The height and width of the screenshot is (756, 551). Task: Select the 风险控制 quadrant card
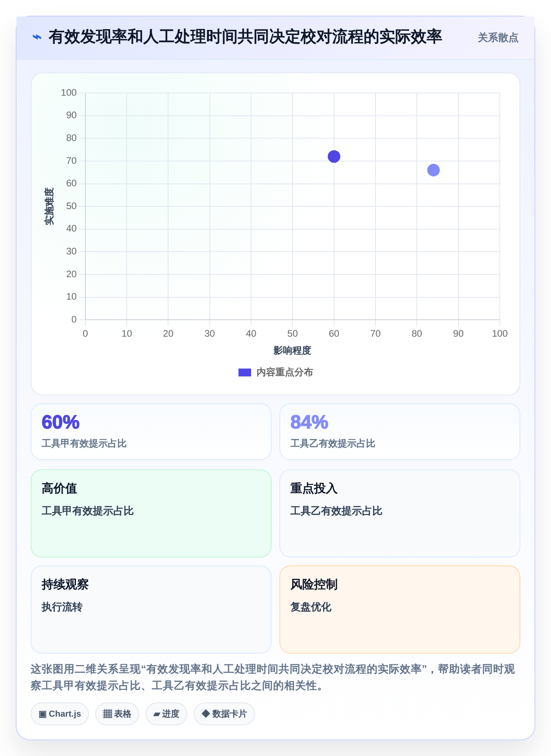click(x=400, y=609)
